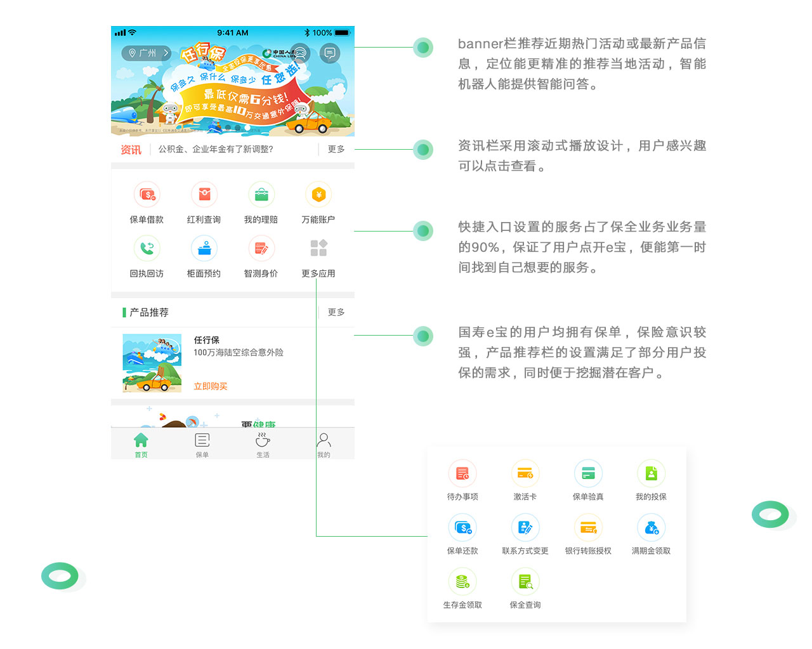Open 我的理赔 claims service
Screen dimensions: 812x649
click(261, 194)
